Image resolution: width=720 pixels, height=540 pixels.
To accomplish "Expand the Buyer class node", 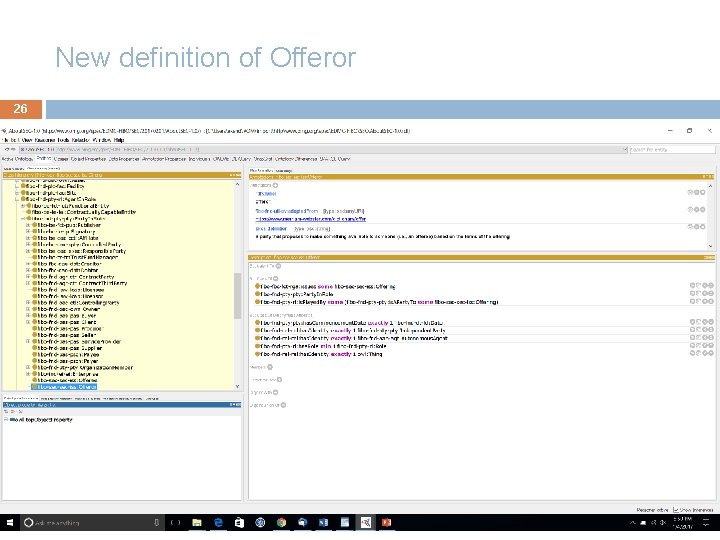I will [x=28, y=315].
